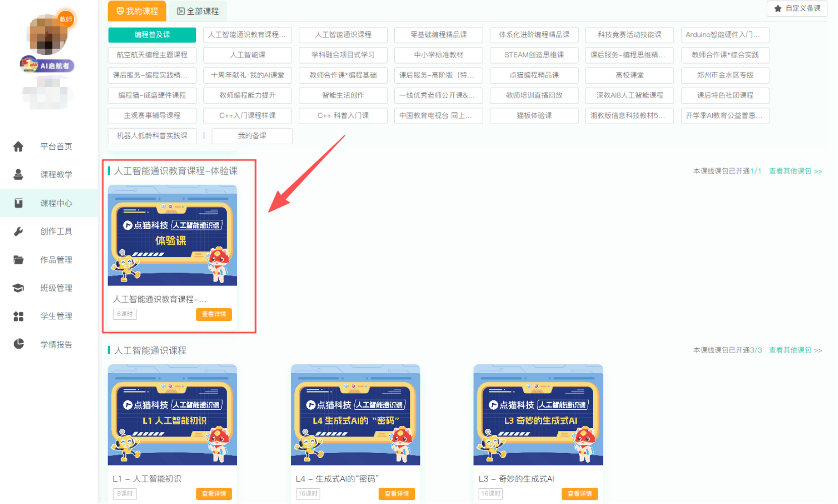Select the book icon for 课程中心
Image resolution: width=838 pixels, height=504 pixels.
pos(18,203)
